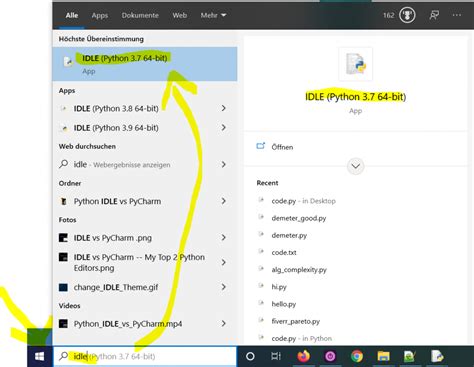
Task: Open IDLE (Python 3.7 64-bit) best match
Action: 145,64
